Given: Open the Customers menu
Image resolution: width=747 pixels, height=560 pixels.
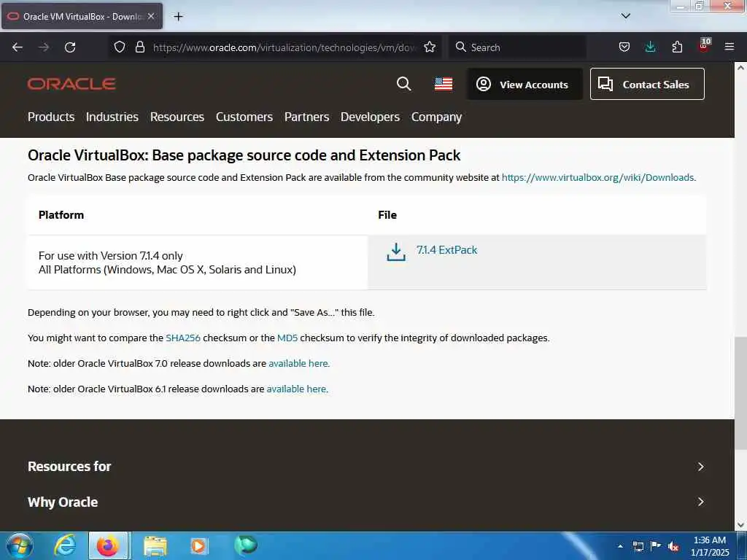Looking at the screenshot, I should point(244,117).
